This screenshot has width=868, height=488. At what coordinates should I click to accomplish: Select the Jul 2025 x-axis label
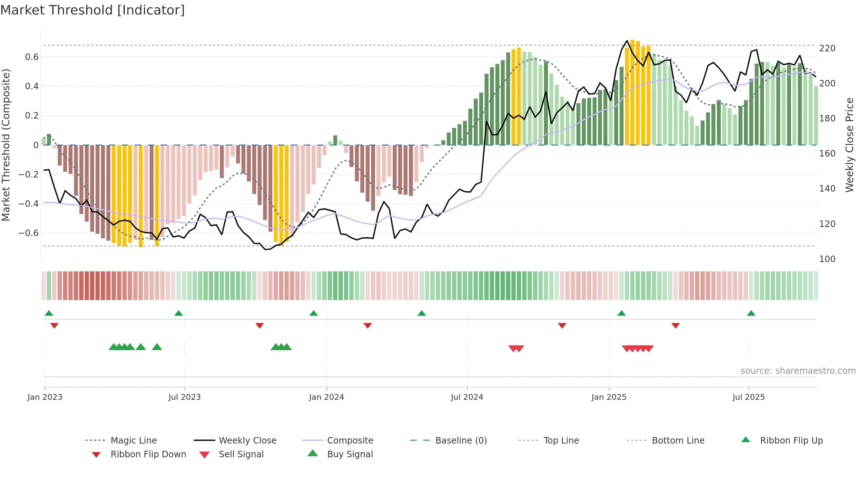pyautogui.click(x=749, y=397)
